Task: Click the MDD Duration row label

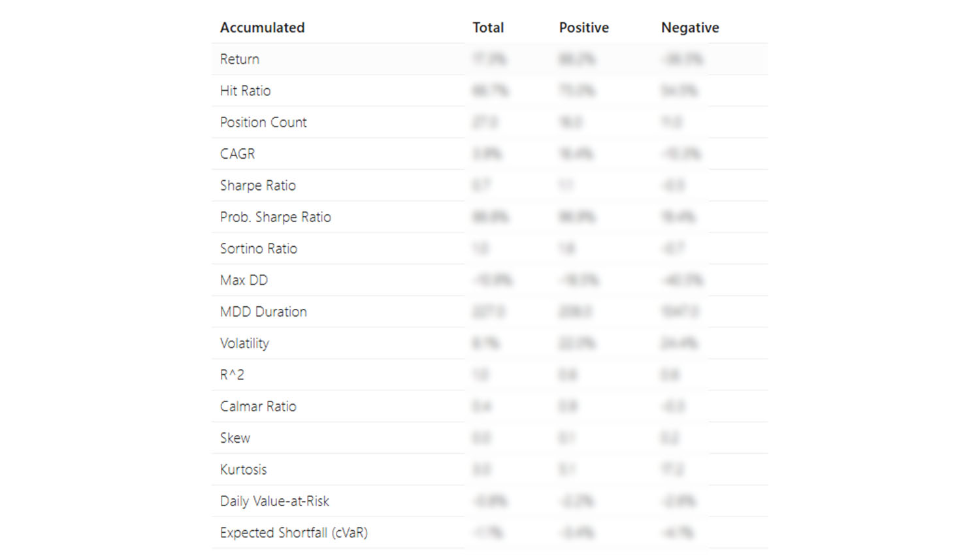Action: (263, 312)
